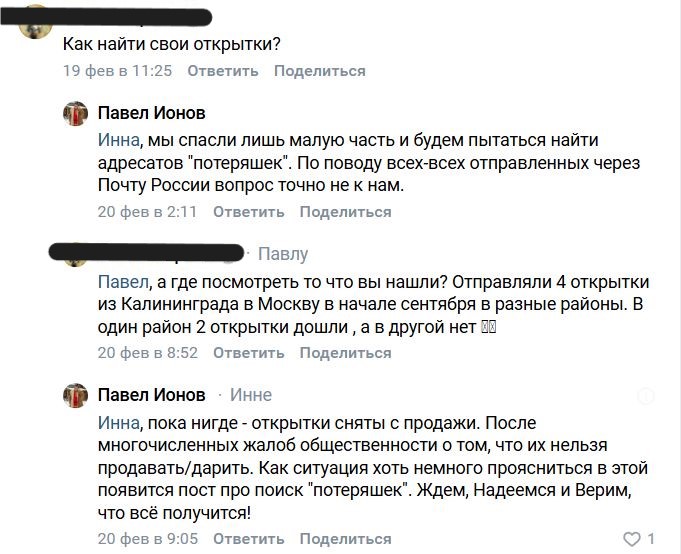Viewport: 681px width, 554px height.
Task: Open Павел Ионов's profile name above the 2:11 reply
Action: pyautogui.click(x=151, y=113)
